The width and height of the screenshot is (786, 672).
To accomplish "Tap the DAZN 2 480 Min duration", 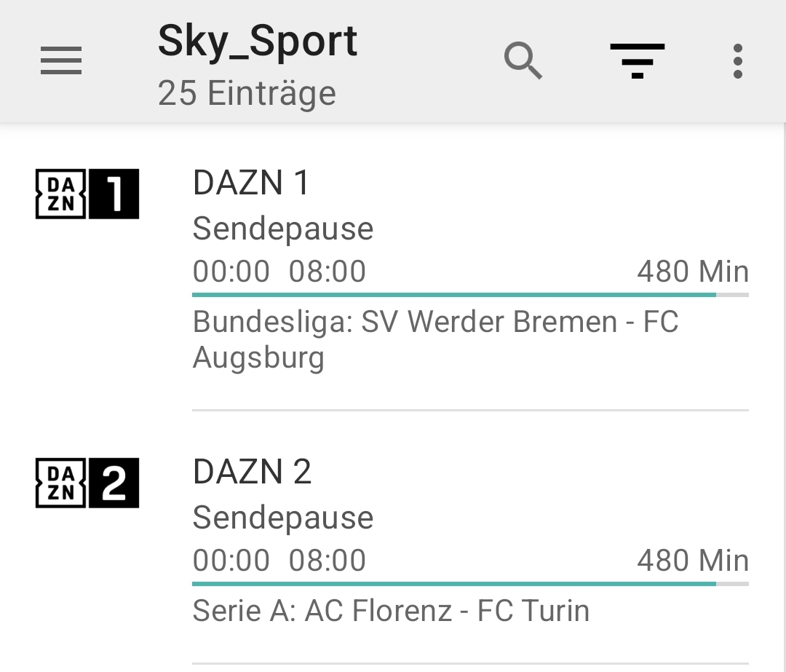I will [692, 561].
